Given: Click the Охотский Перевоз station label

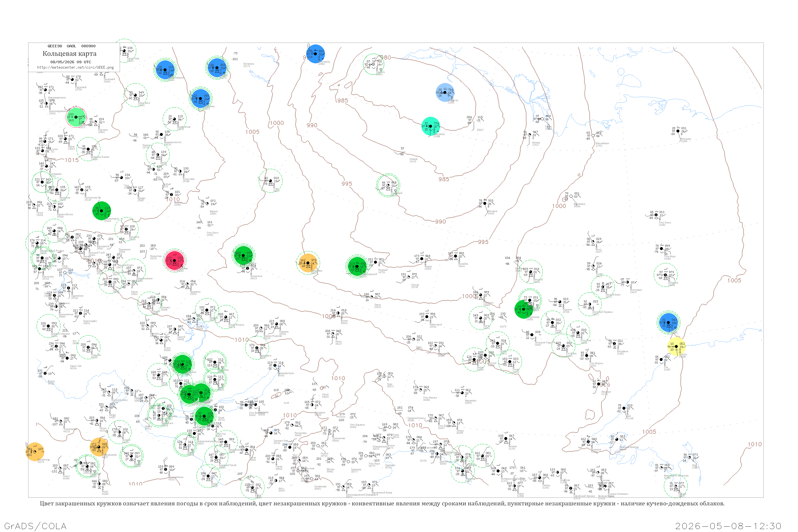Looking at the screenshot, I should 602,312.
